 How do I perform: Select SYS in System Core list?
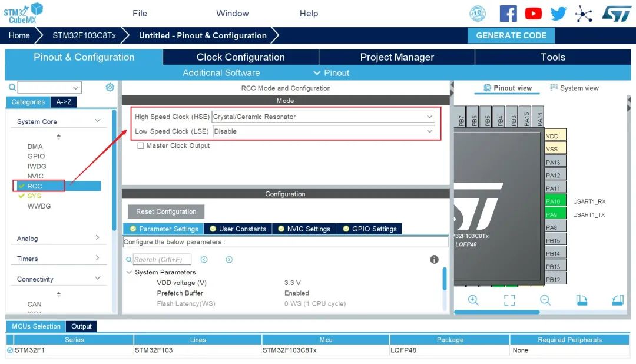[x=34, y=196]
